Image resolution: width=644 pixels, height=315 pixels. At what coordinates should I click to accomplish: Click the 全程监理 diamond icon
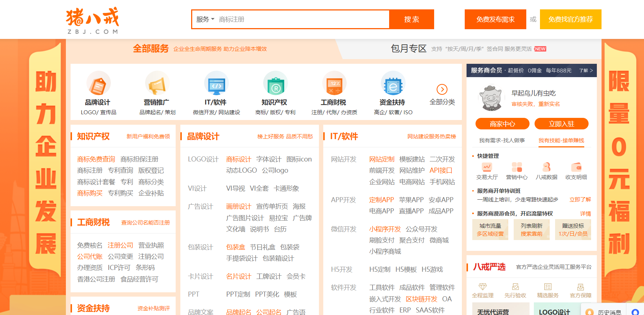483,287
